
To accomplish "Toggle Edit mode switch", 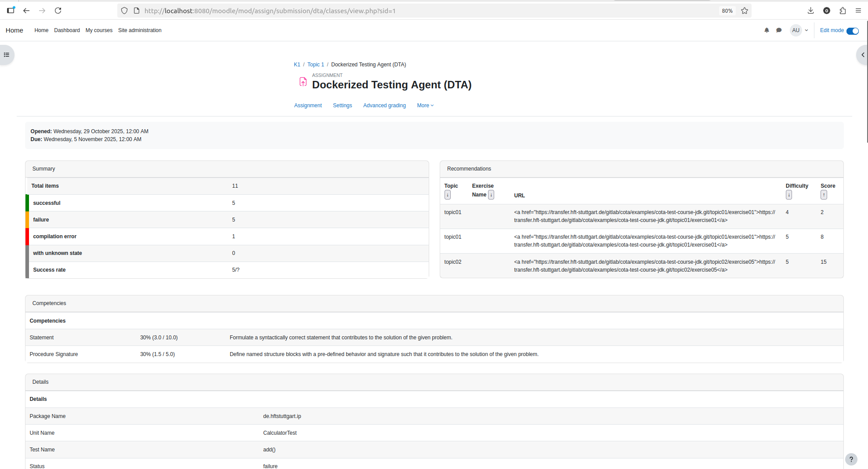I will 853,31.
